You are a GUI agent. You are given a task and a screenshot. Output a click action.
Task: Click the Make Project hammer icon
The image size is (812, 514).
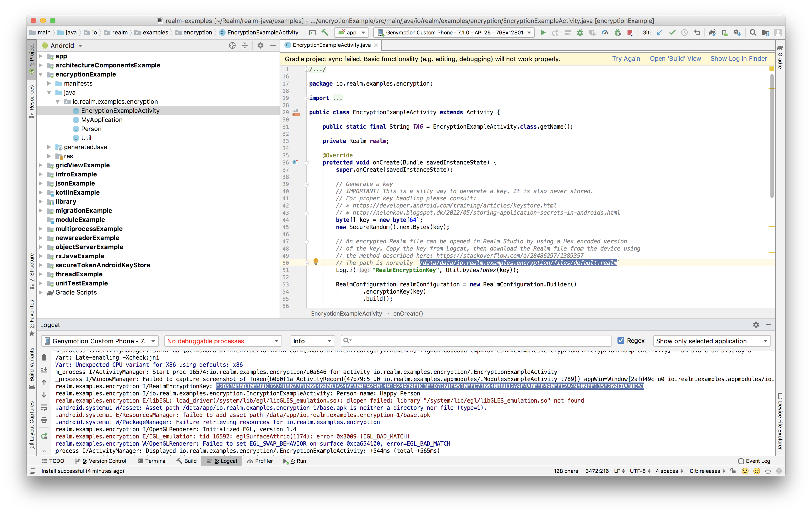point(325,33)
